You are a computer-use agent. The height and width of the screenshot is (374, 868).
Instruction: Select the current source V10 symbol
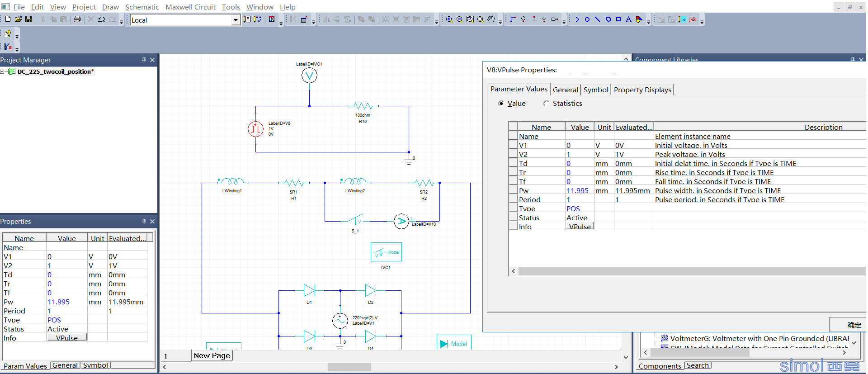[x=401, y=221]
